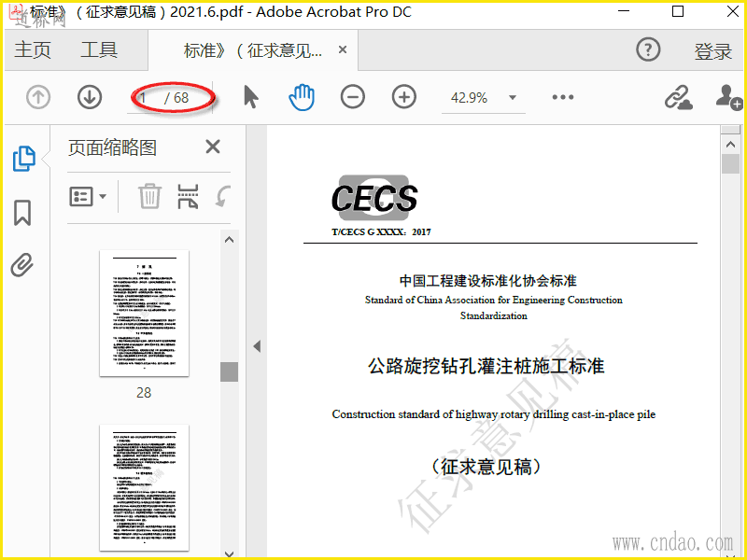747x560 pixels.
Task: Open the bookmarks panel icon
Action: tap(22, 213)
